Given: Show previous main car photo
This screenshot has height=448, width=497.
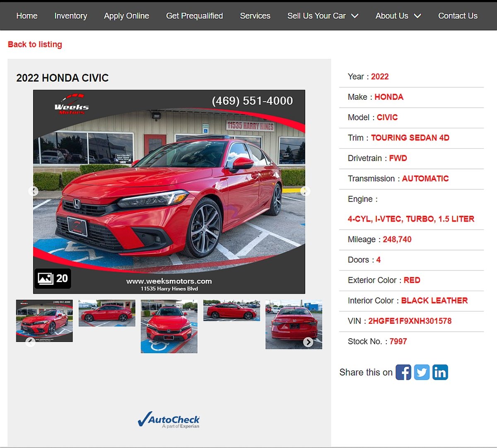Looking at the screenshot, I should pyautogui.click(x=33, y=191).
